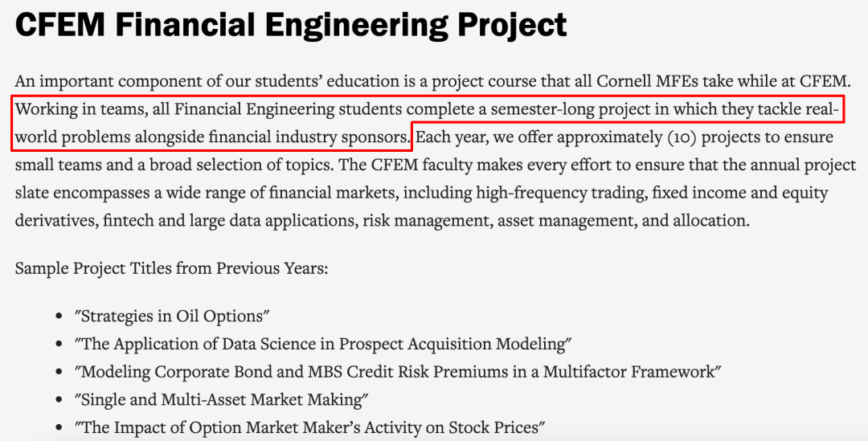Click the Data Science Prospect Acquisition title

point(323,344)
